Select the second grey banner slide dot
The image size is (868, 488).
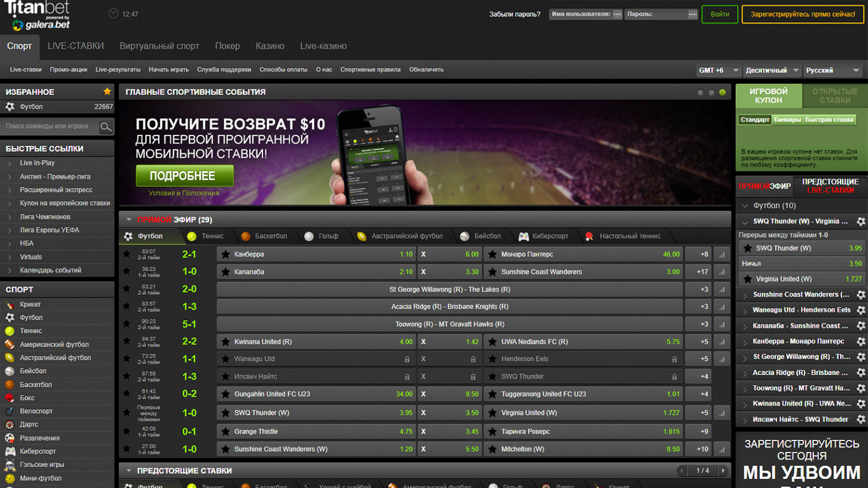tap(711, 93)
